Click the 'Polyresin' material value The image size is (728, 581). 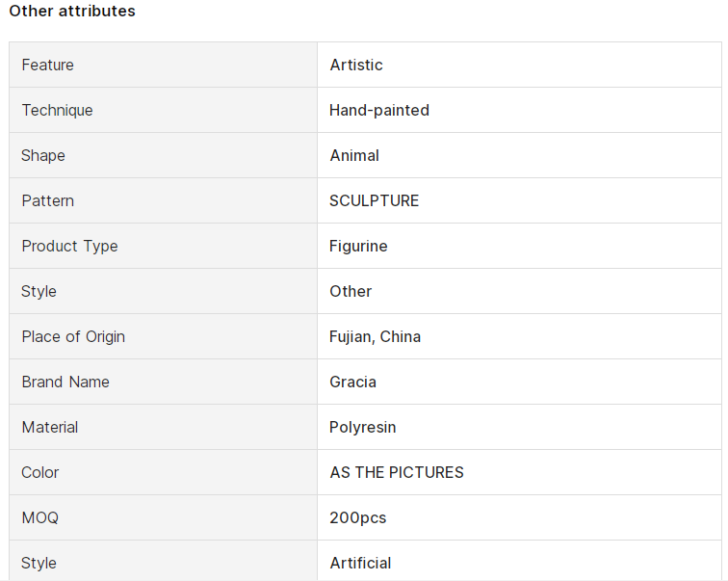point(363,427)
